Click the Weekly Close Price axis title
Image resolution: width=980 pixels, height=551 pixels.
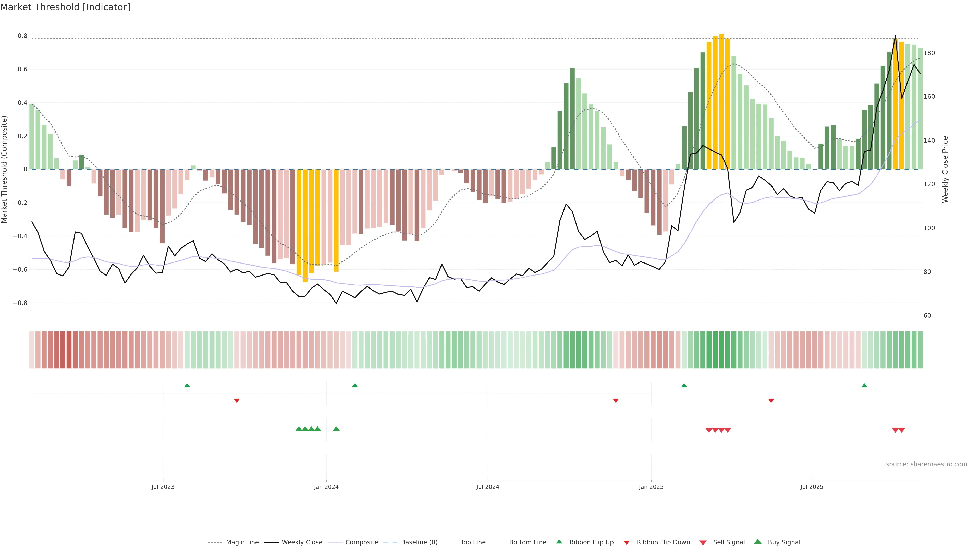(x=945, y=169)
